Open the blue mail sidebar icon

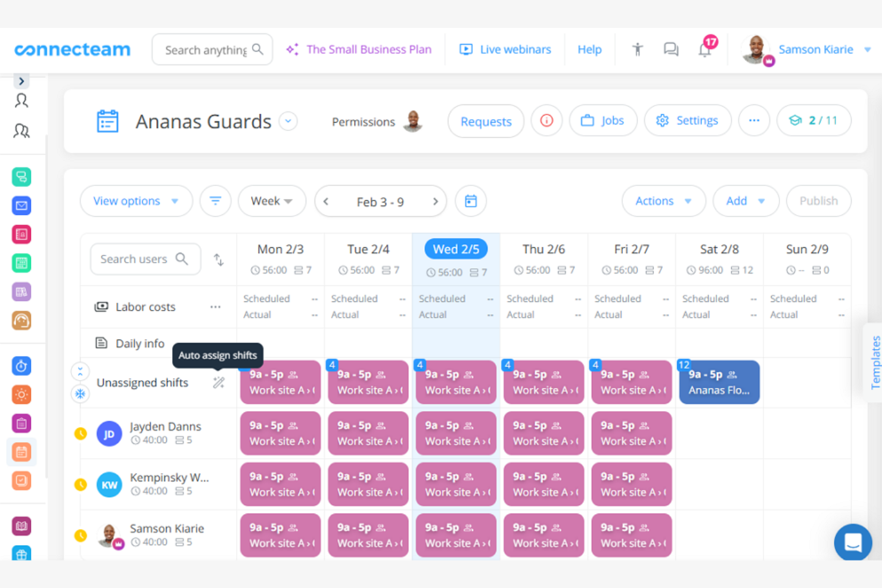(x=21, y=206)
